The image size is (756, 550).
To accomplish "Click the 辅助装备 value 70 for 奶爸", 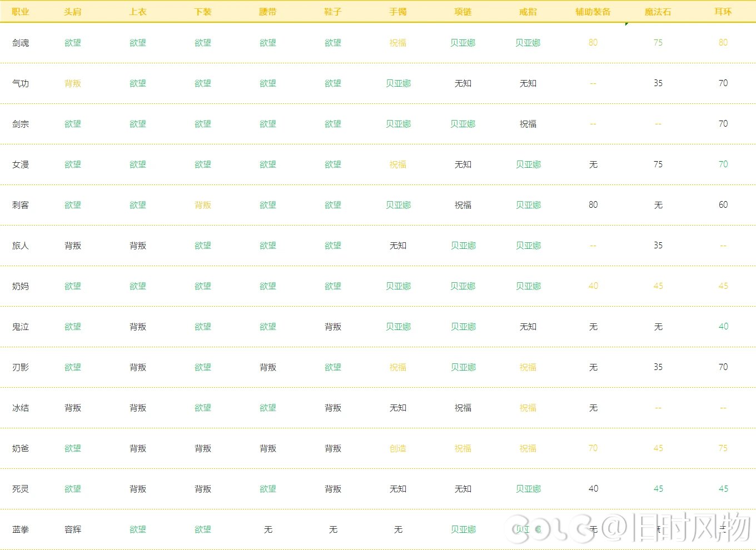I will pos(593,448).
